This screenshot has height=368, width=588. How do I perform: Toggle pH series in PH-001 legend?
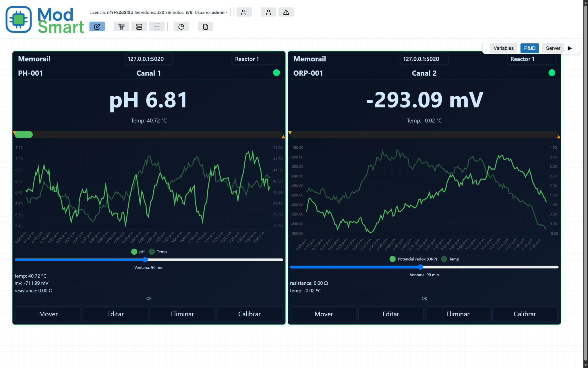pos(138,252)
